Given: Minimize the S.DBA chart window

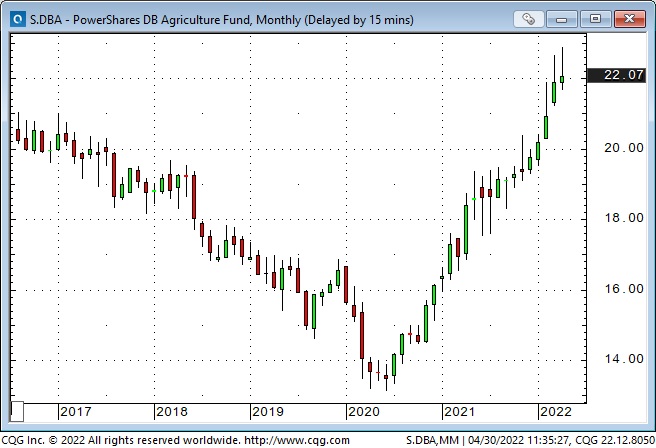Looking at the screenshot, I should click(x=561, y=19).
